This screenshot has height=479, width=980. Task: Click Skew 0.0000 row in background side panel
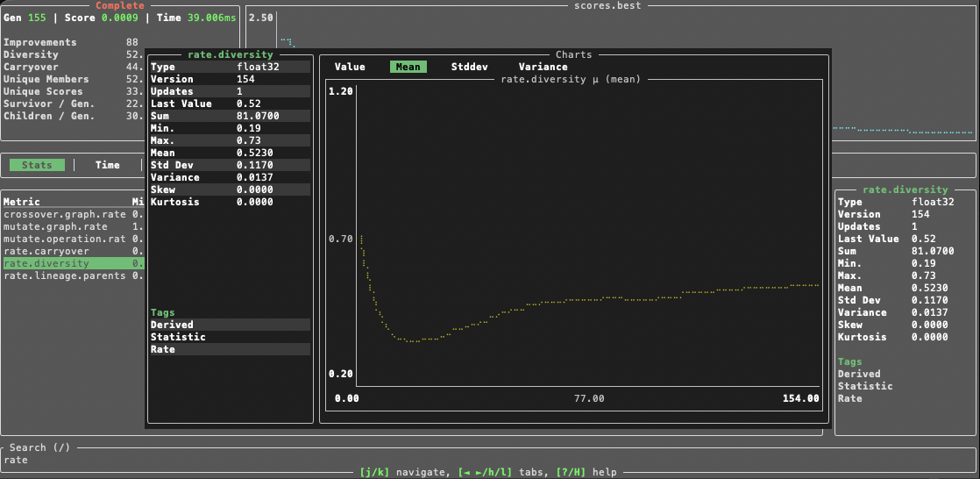(905, 325)
